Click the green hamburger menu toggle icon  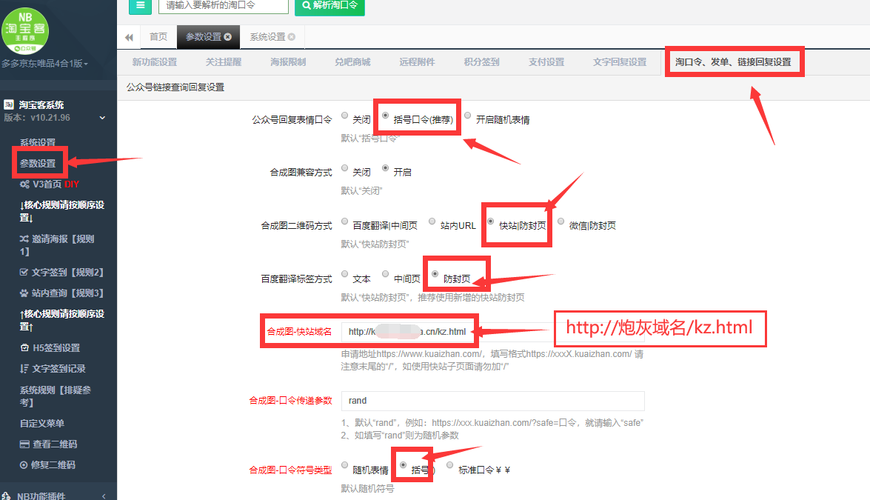click(x=140, y=6)
